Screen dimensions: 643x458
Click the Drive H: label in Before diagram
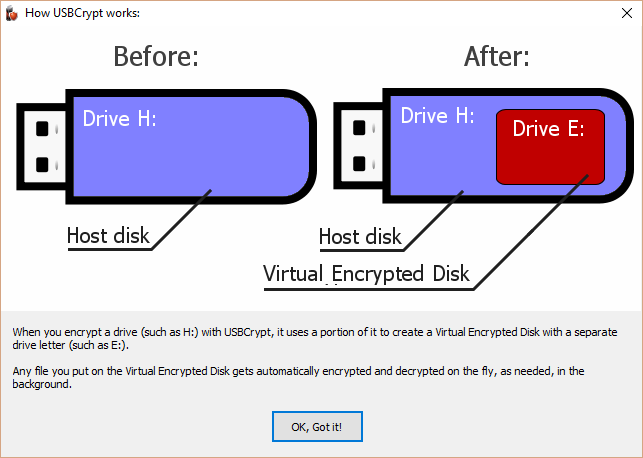(119, 119)
